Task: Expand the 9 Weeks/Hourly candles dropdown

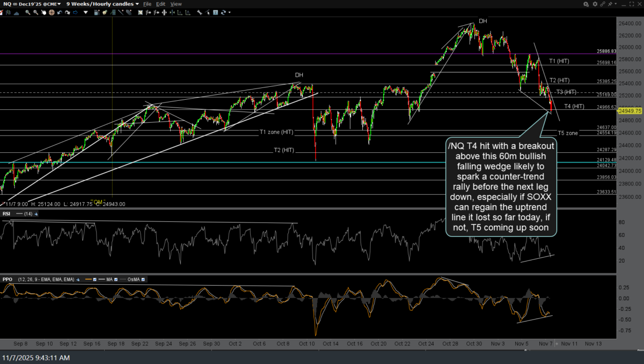Action: pos(103,4)
